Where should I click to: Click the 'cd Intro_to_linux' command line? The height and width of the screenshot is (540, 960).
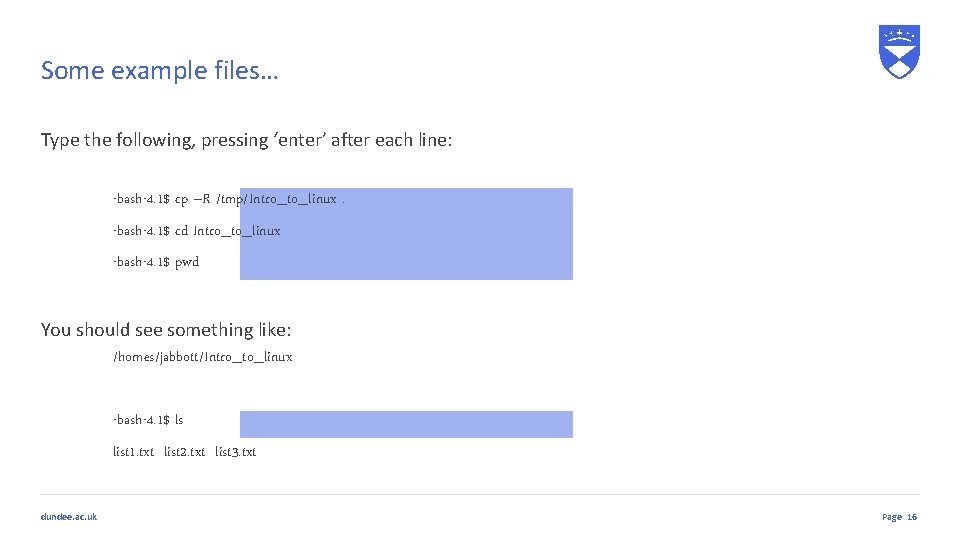pyautogui.click(x=197, y=231)
